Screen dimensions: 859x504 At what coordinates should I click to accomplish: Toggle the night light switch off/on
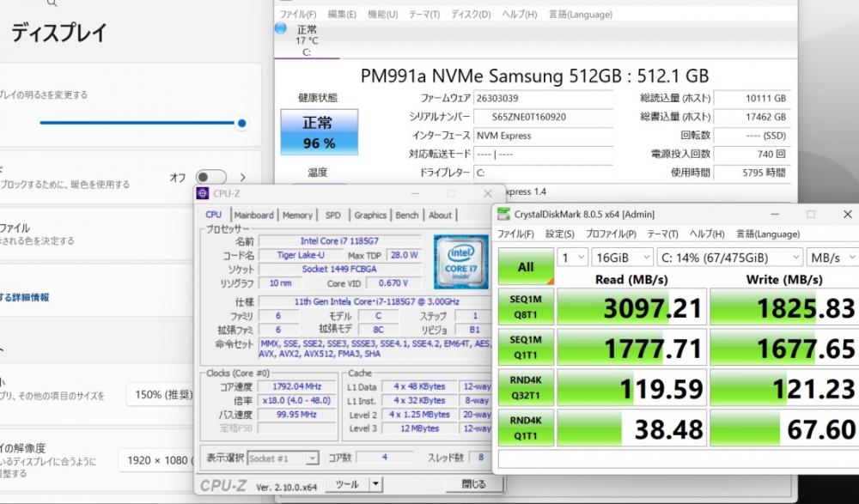coord(211,177)
